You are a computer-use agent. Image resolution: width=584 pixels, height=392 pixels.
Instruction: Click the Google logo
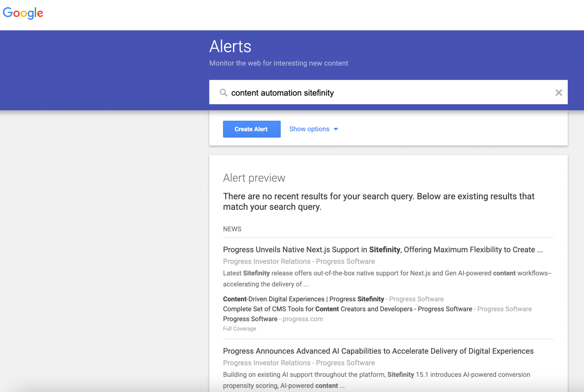(23, 13)
